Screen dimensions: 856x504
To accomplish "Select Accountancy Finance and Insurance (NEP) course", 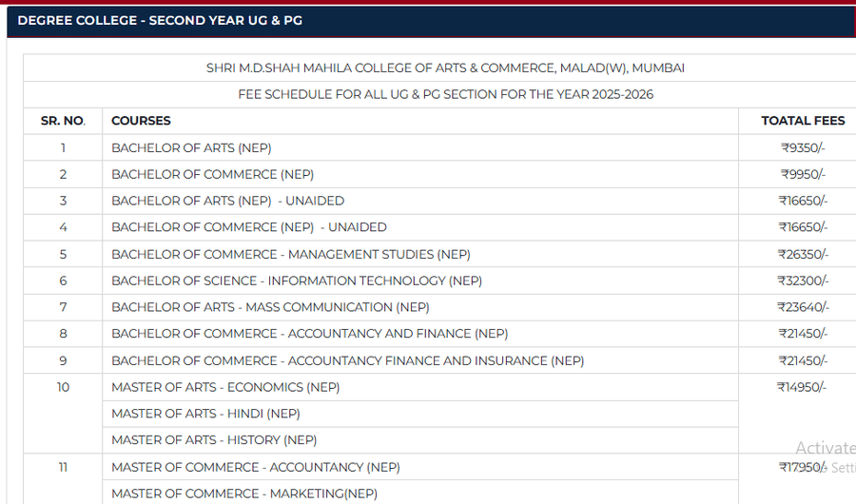I will 347,360.
